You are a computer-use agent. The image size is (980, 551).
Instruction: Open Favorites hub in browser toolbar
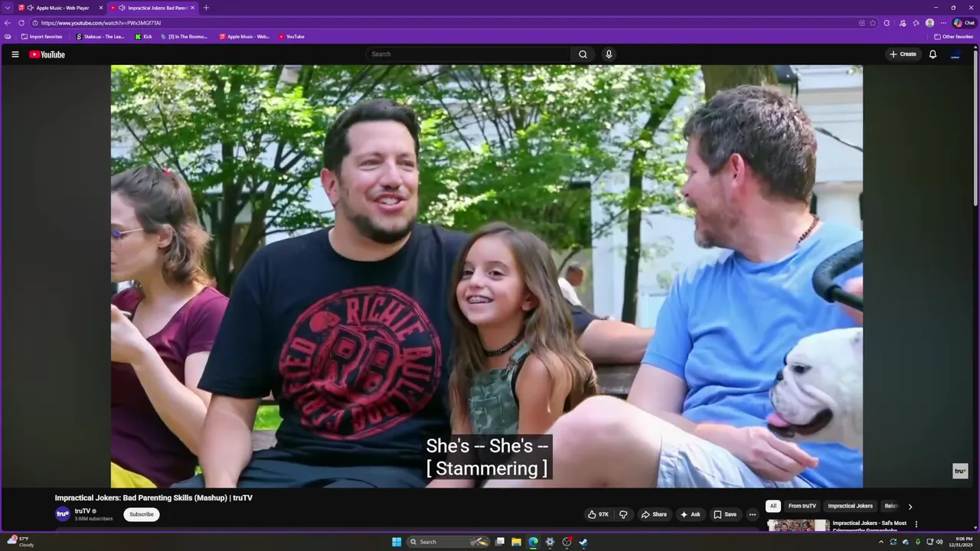pyautogui.click(x=916, y=23)
